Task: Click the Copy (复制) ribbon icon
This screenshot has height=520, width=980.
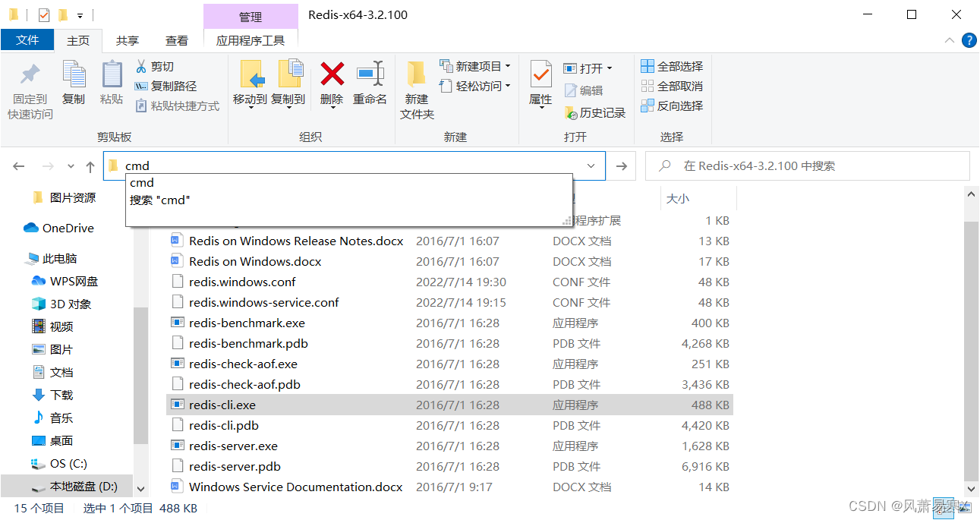Action: pos(74,74)
